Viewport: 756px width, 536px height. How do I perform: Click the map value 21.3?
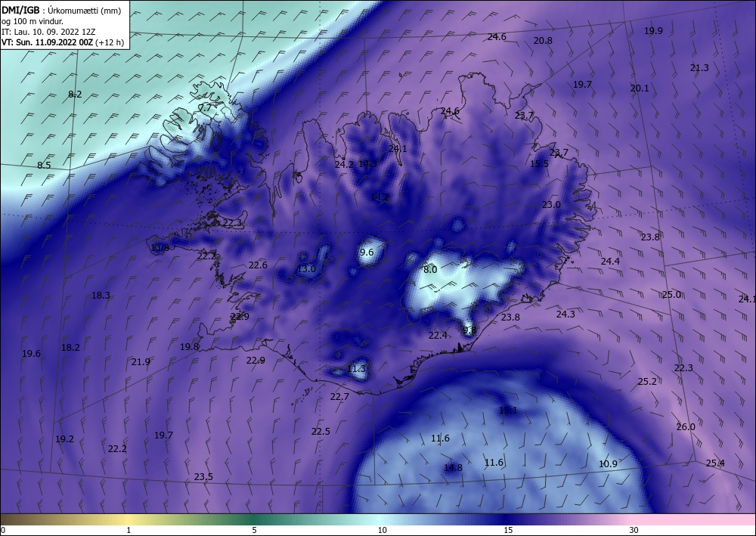pyautogui.click(x=699, y=68)
